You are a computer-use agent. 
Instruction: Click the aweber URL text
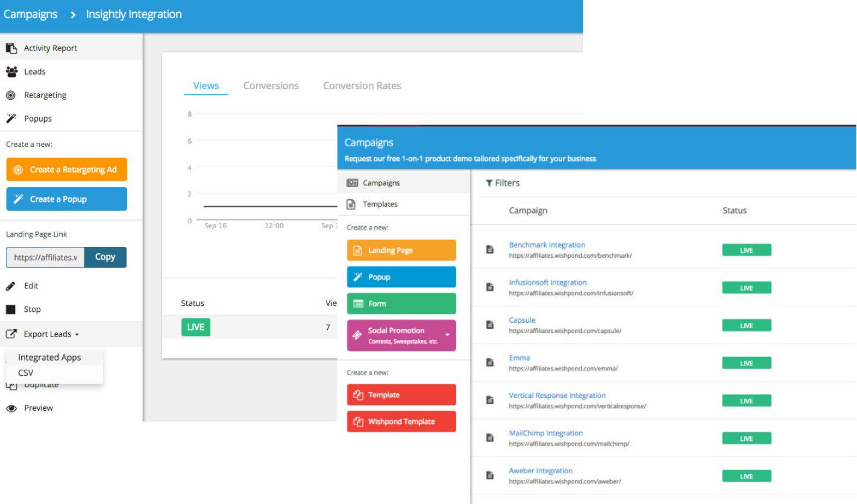565,482
